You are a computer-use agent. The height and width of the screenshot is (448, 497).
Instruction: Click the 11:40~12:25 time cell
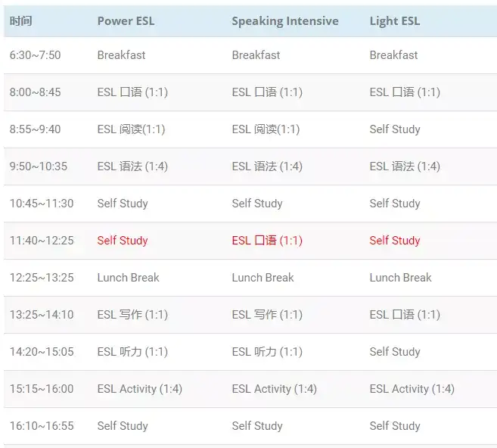point(42,241)
